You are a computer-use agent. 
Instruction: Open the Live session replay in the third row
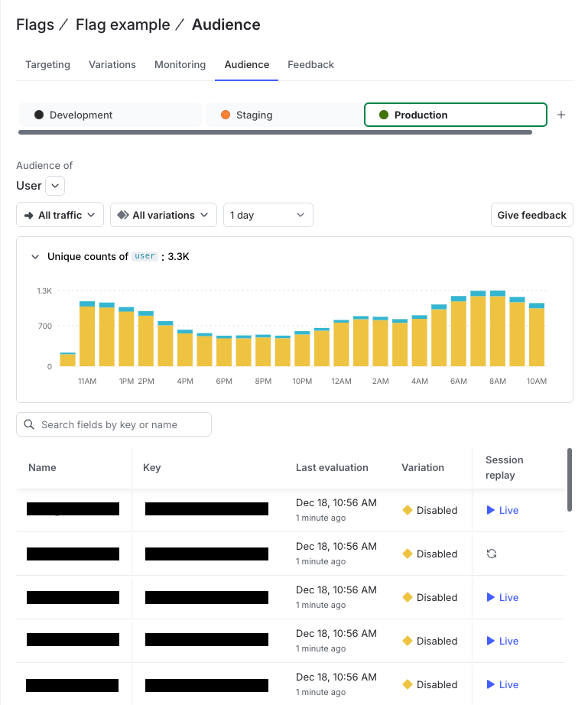click(505, 597)
